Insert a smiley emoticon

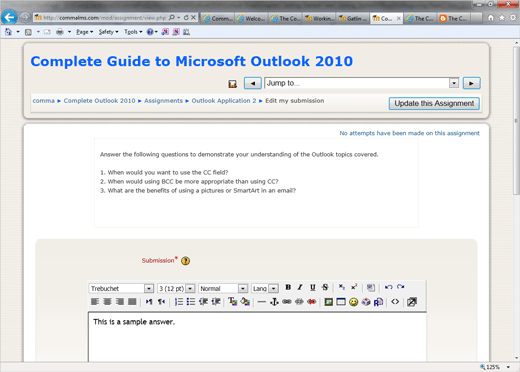[353, 302]
